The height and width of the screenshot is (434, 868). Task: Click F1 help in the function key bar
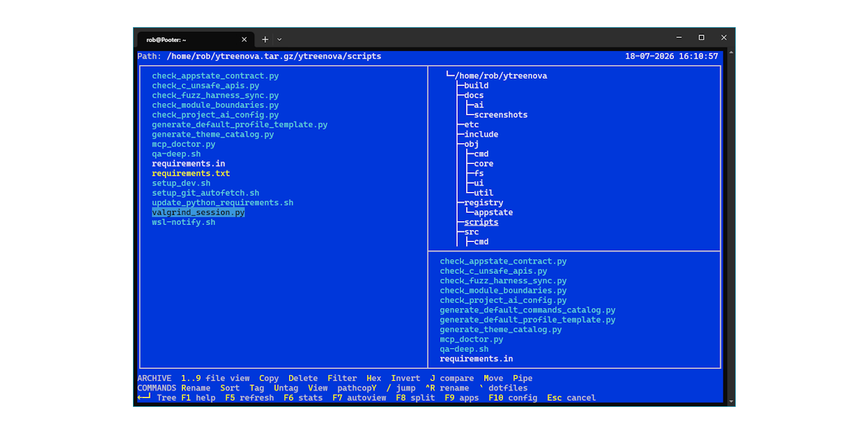(x=198, y=398)
